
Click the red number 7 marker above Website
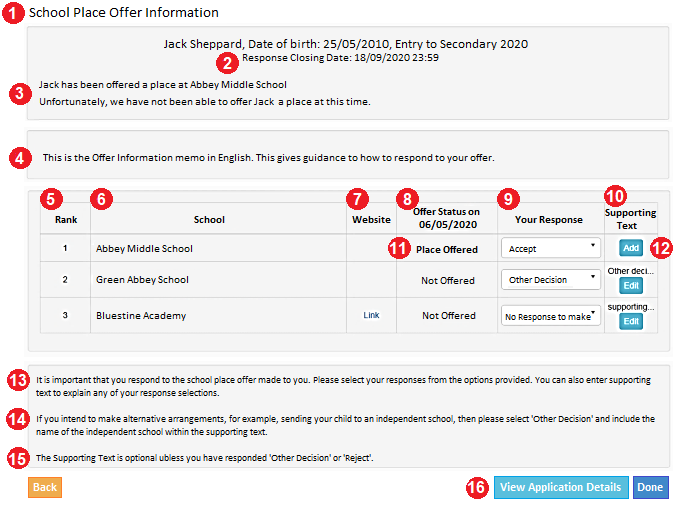tap(357, 199)
